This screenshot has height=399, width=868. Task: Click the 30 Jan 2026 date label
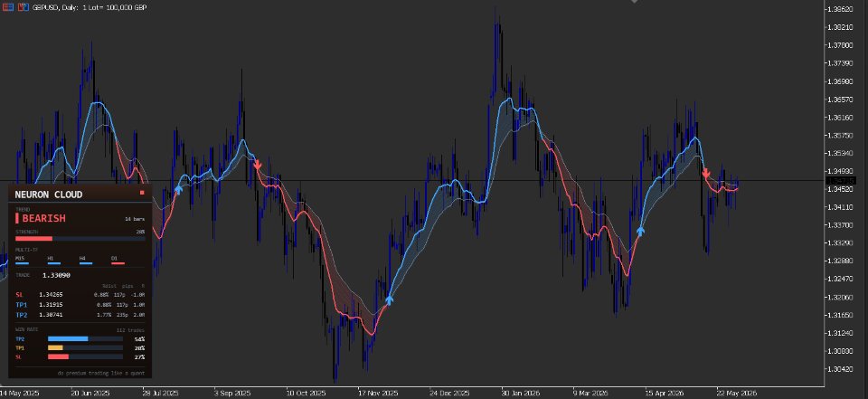coord(521,393)
